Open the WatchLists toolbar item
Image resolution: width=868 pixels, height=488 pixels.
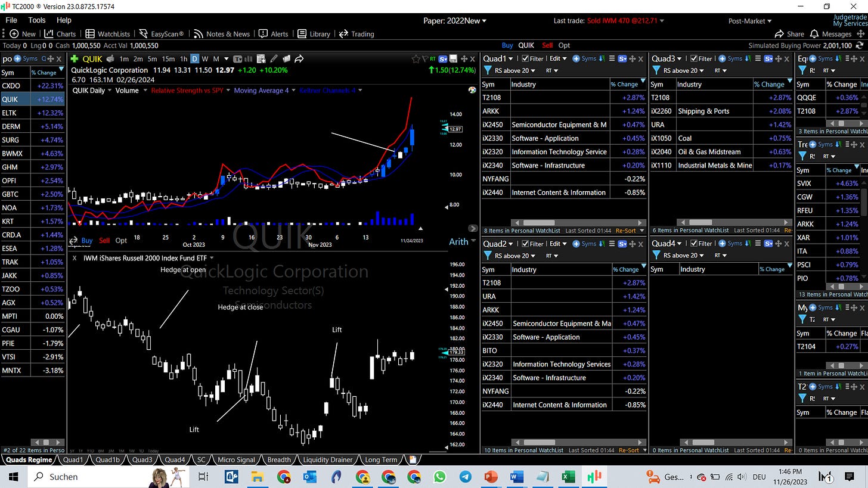(x=107, y=34)
